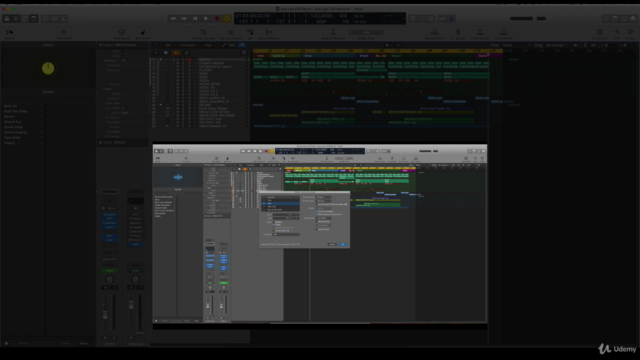Click the Spot Erase toolbar icon
This screenshot has height=360, width=640.
[143, 33]
